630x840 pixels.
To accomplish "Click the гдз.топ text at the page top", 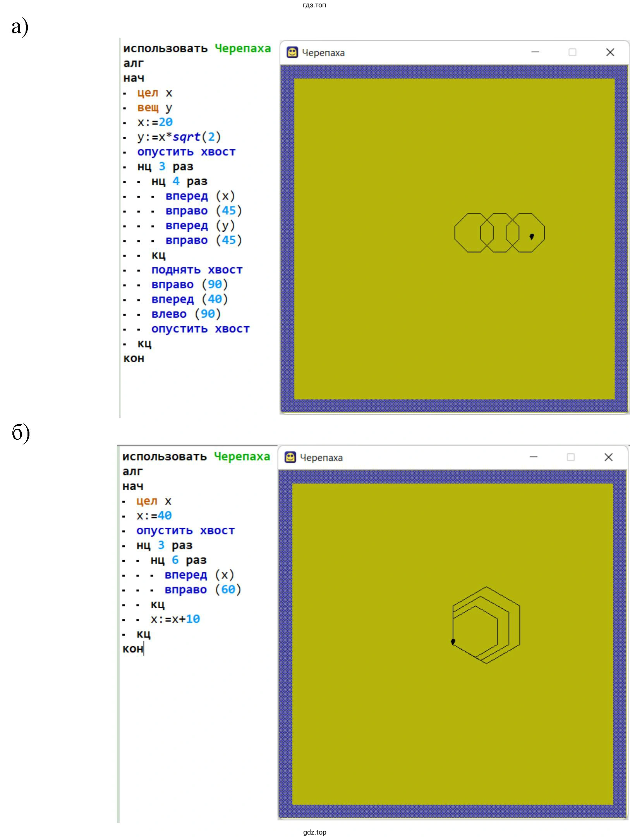I will pyautogui.click(x=314, y=5).
